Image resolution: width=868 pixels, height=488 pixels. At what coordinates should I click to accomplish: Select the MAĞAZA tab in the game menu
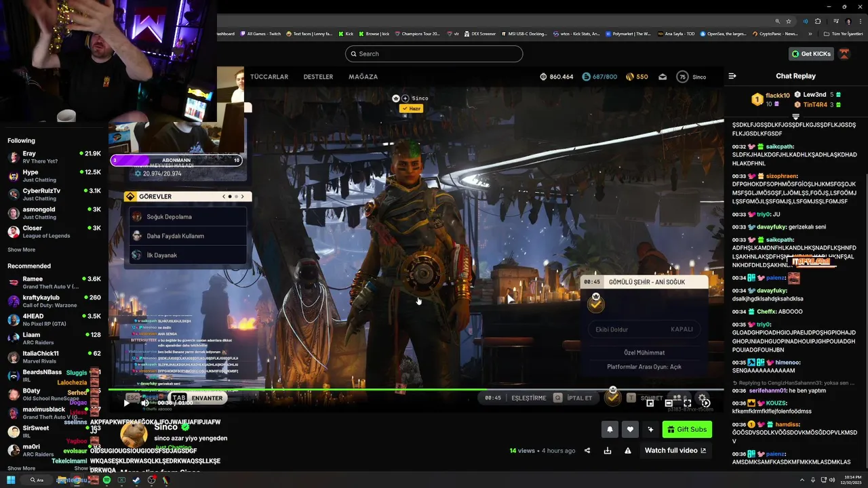point(363,77)
